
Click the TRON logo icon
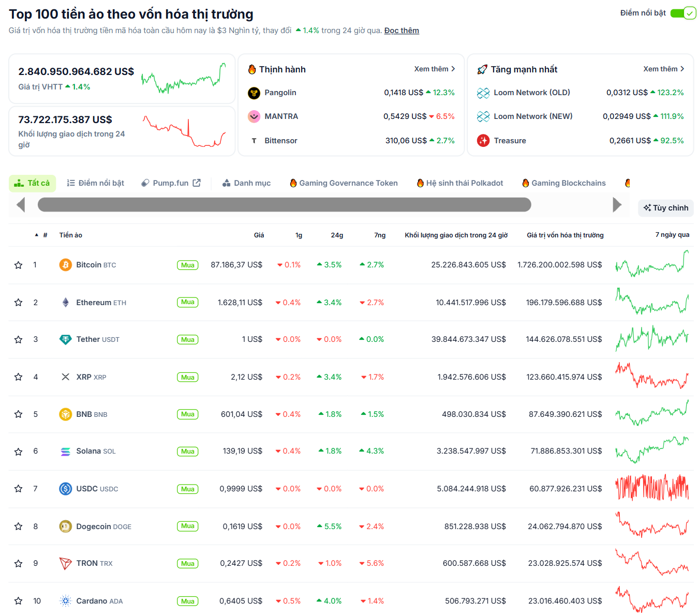point(65,563)
